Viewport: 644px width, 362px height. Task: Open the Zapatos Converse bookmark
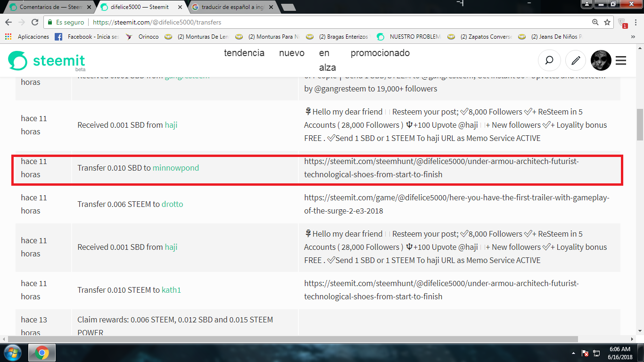coord(480,37)
